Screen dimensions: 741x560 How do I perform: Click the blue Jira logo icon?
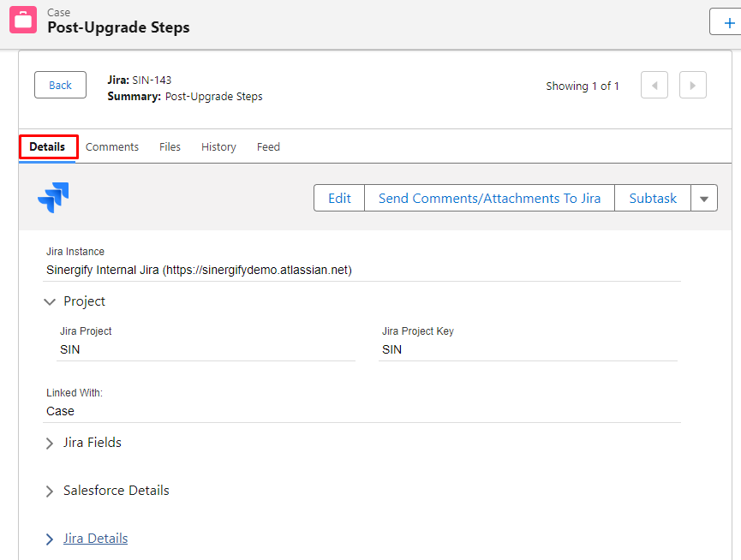[x=53, y=197]
